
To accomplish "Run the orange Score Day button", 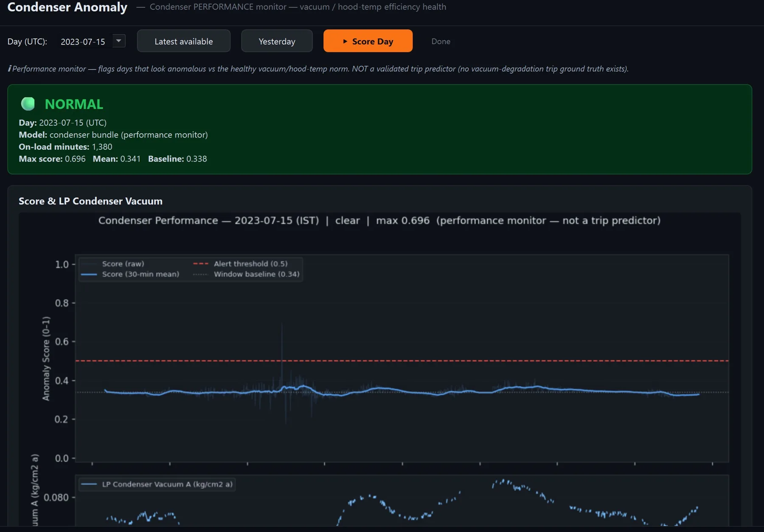I will click(368, 41).
